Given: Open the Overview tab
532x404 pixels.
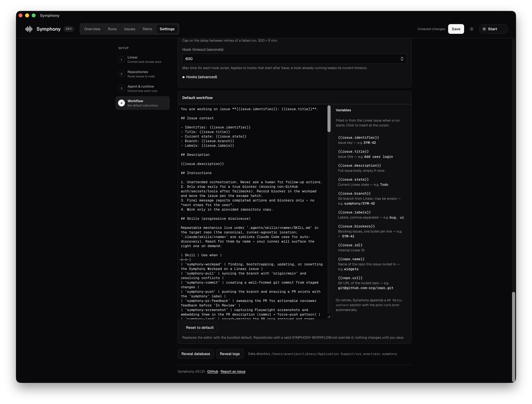Looking at the screenshot, I should [x=92, y=29].
